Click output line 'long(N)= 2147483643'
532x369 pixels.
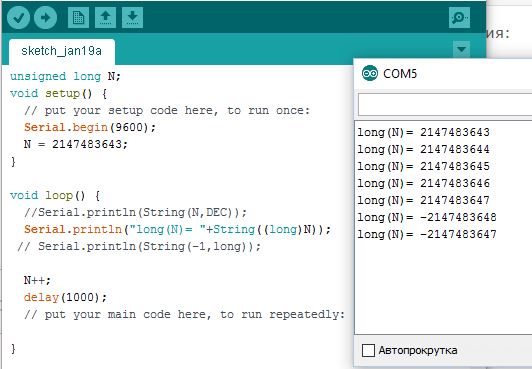(423, 132)
